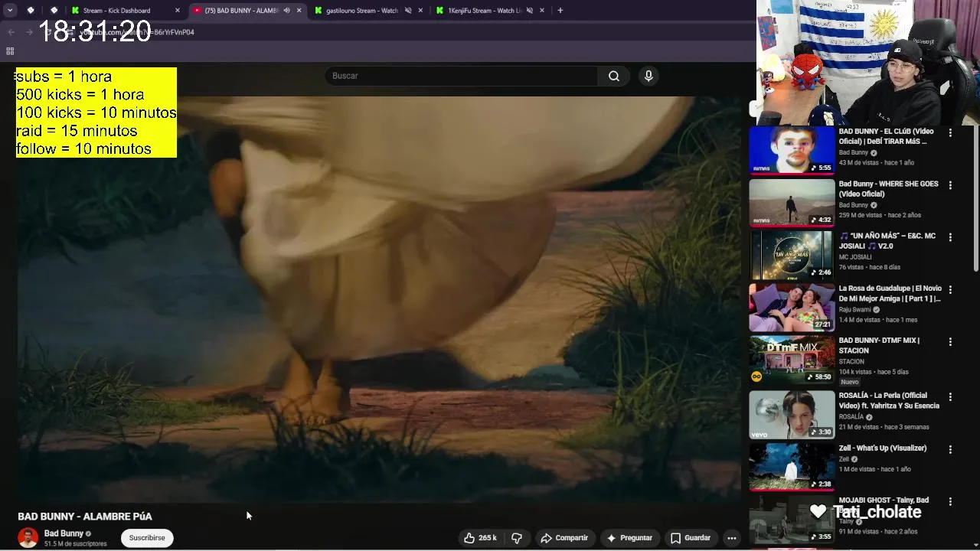
Task: Open UN AÑO MÁS video thumbnail
Action: point(792,255)
